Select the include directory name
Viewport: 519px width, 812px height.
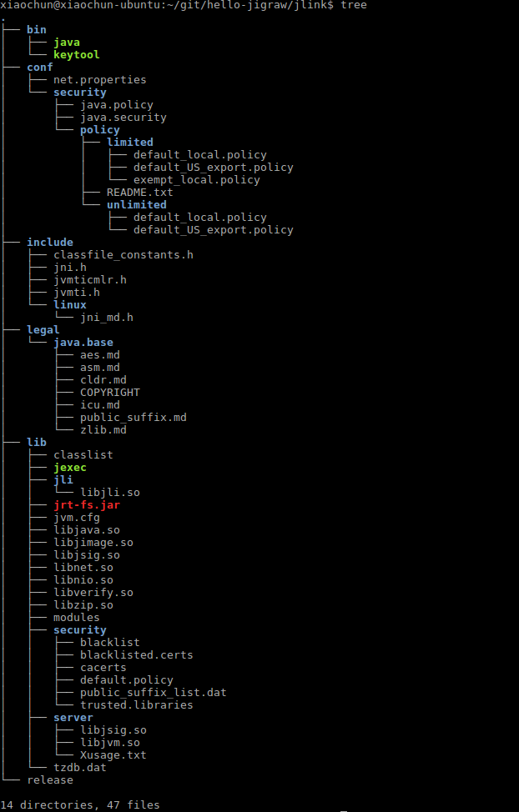pyautogui.click(x=49, y=243)
